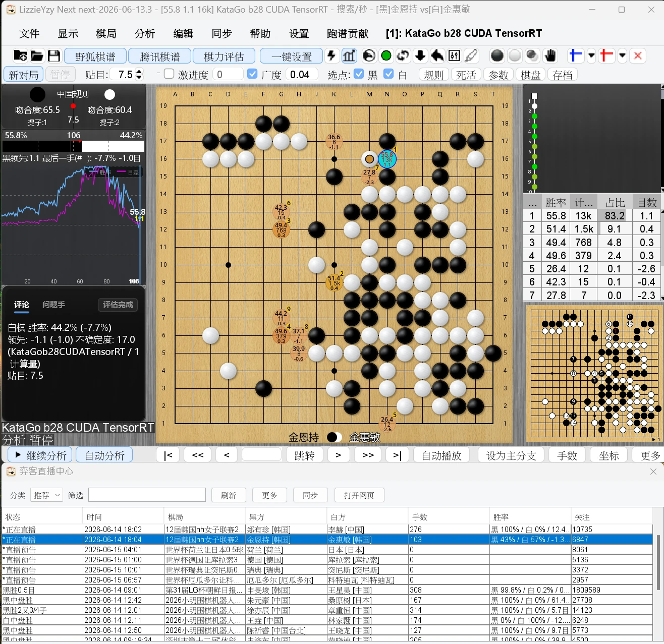The height and width of the screenshot is (644, 664).
Task: Uncheck the 黑 candidate points checkbox
Action: (359, 74)
